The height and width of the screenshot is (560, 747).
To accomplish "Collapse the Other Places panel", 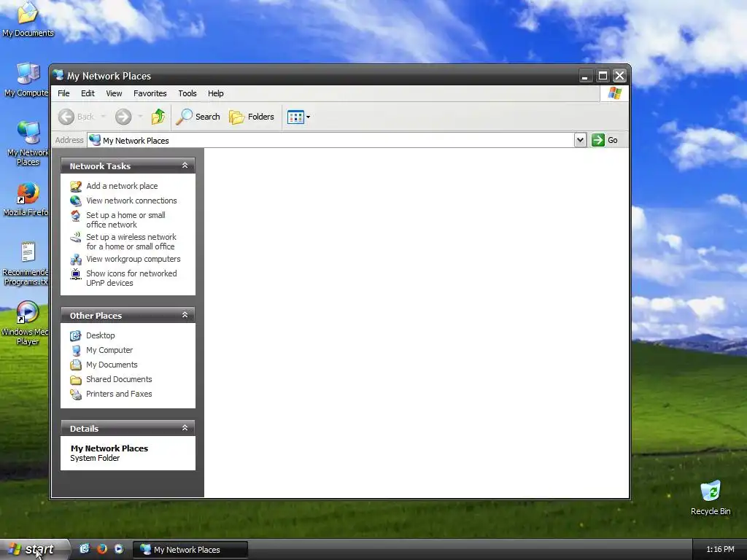I will (185, 315).
